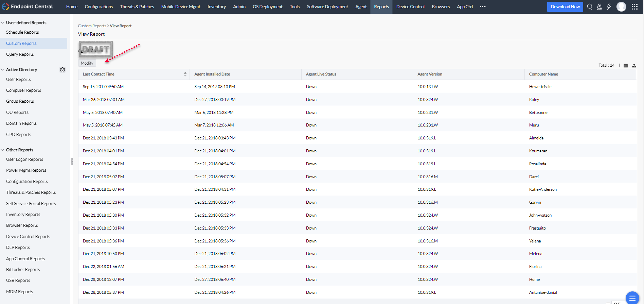
Task: Click the Modify button
Action: (x=87, y=63)
